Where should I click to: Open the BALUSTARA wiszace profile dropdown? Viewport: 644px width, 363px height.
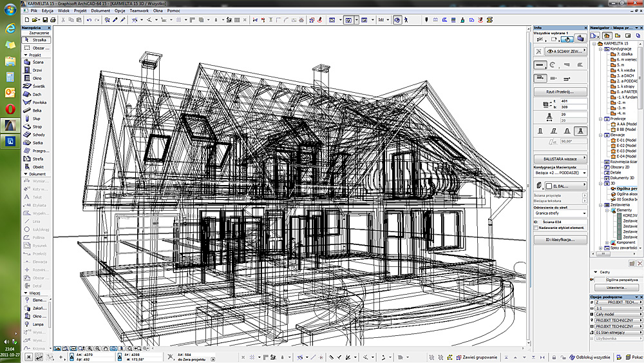pos(560,159)
